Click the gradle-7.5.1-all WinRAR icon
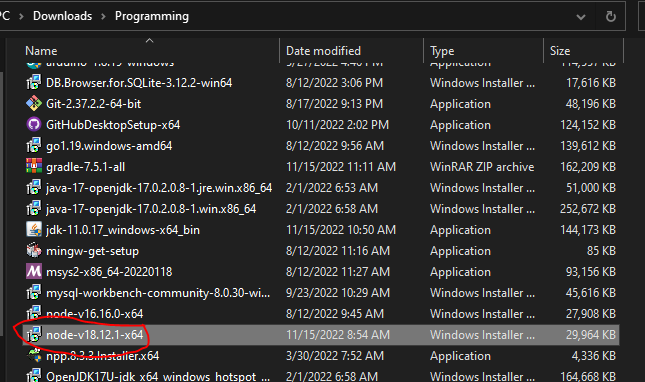 coord(34,167)
